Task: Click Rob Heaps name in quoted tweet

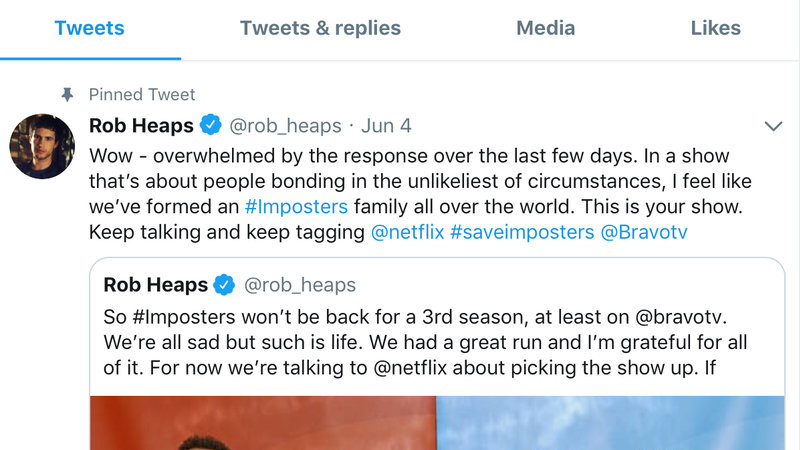Action: pos(155,285)
